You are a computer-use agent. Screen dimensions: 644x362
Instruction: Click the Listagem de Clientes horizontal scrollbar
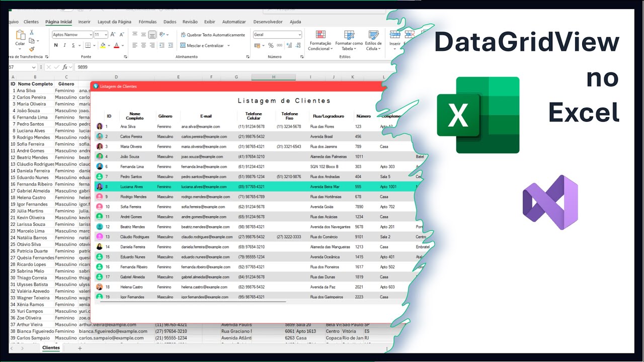pyautogui.click(x=193, y=302)
